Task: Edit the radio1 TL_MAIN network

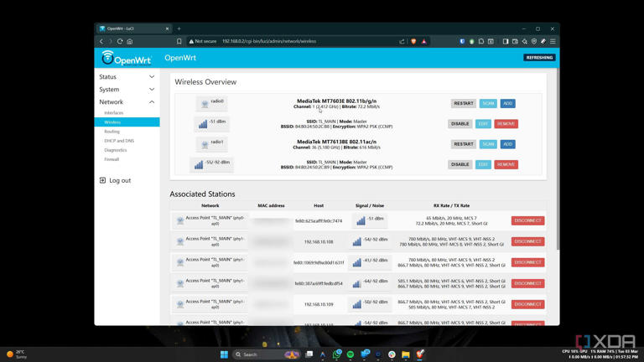Action: [x=483, y=164]
